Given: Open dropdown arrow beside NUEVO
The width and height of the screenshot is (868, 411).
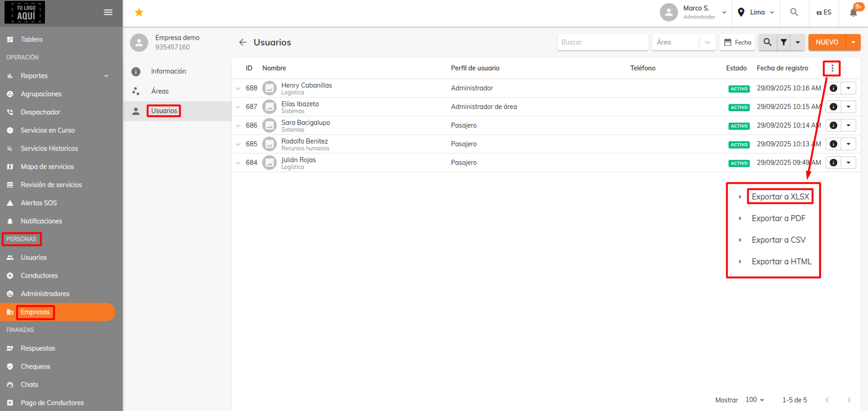Looking at the screenshot, I should pyautogui.click(x=853, y=42).
